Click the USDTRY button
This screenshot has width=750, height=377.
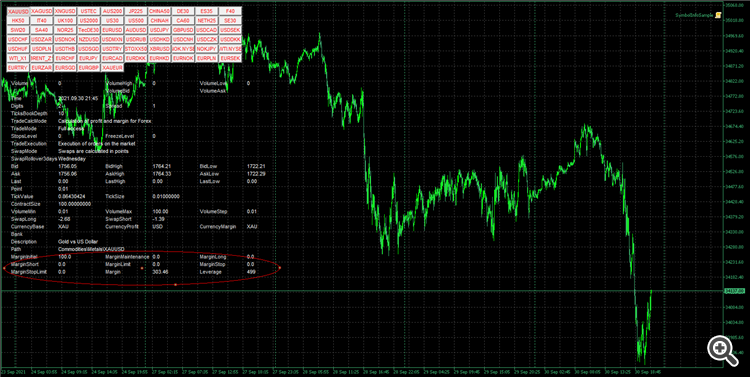112,49
